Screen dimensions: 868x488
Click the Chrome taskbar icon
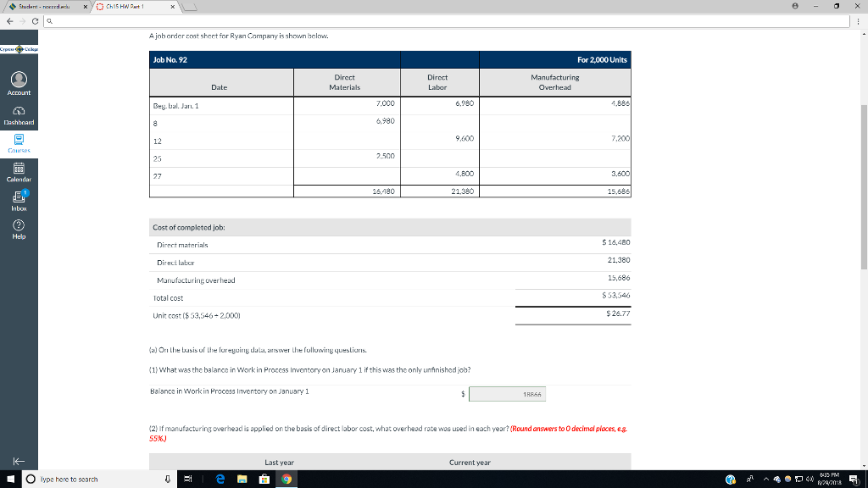tap(287, 480)
